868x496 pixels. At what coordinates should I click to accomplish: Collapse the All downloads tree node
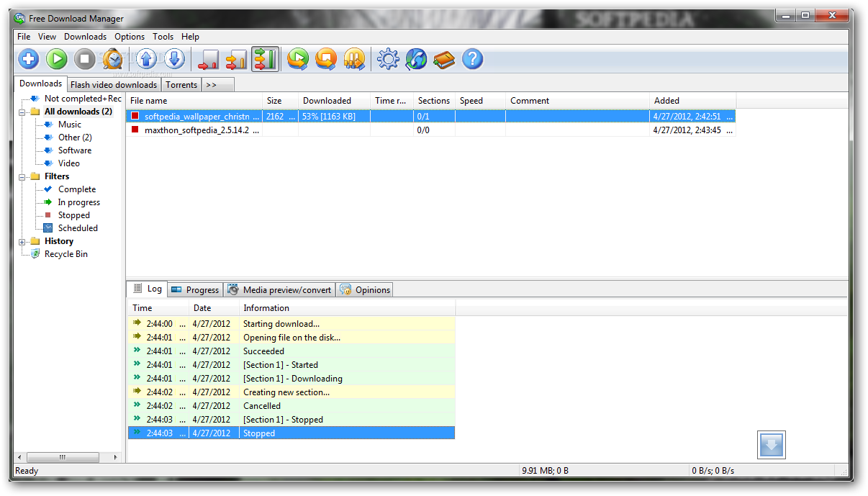22,112
